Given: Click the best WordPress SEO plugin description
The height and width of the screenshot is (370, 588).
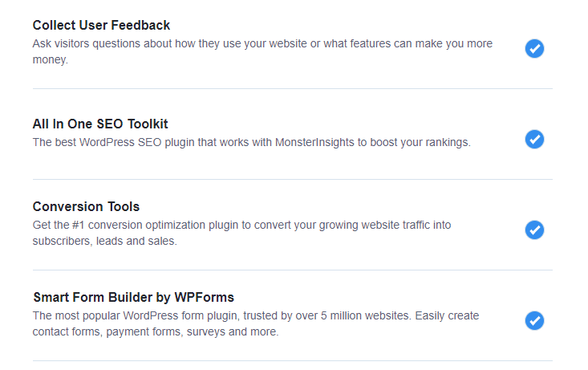Looking at the screenshot, I should (x=252, y=143).
